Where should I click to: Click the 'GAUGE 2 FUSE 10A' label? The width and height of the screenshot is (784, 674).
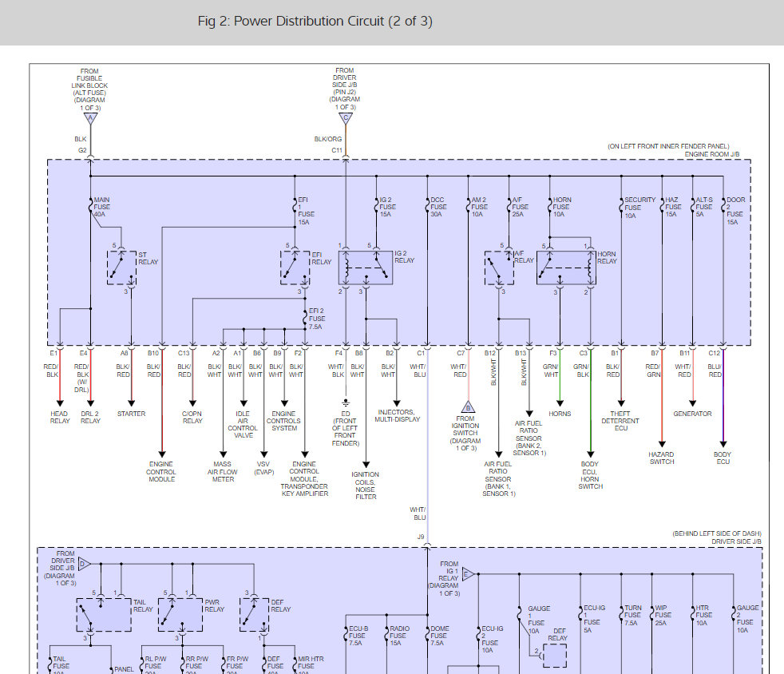point(747,619)
